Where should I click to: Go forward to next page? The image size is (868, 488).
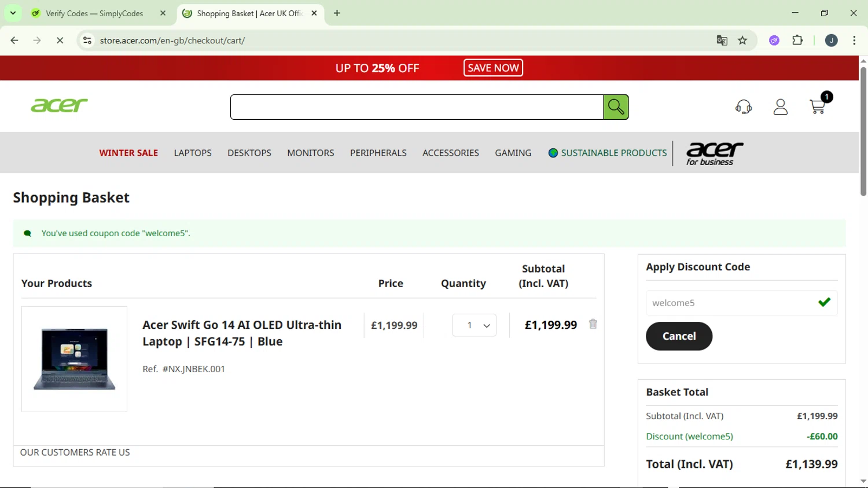click(37, 41)
